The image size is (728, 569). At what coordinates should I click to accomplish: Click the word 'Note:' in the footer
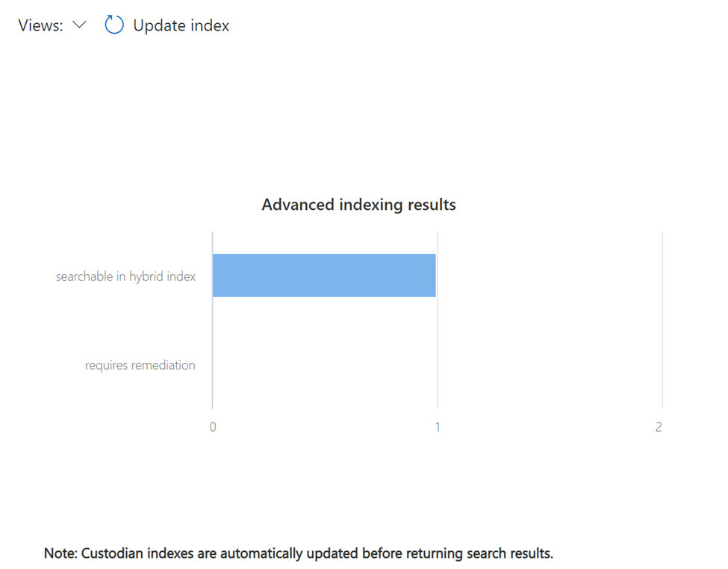60,553
